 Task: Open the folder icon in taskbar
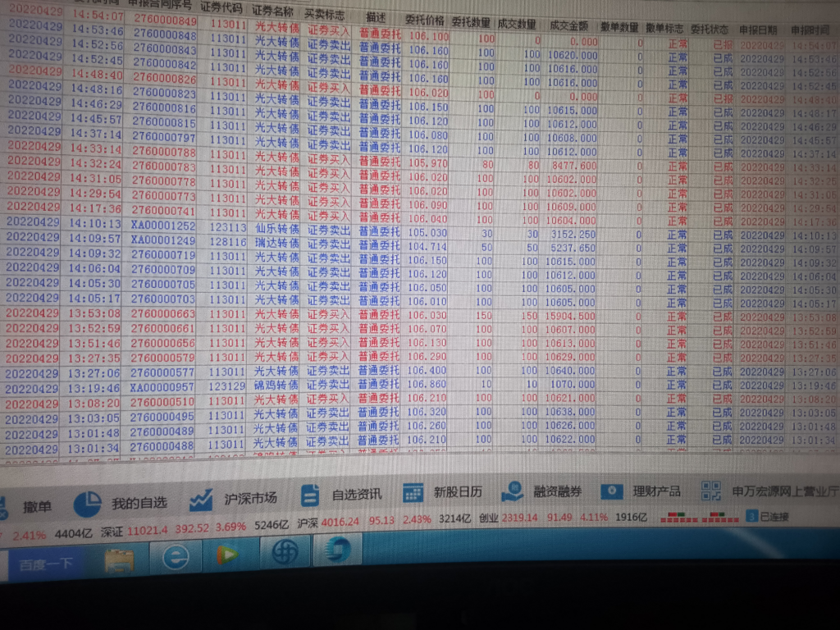120,560
